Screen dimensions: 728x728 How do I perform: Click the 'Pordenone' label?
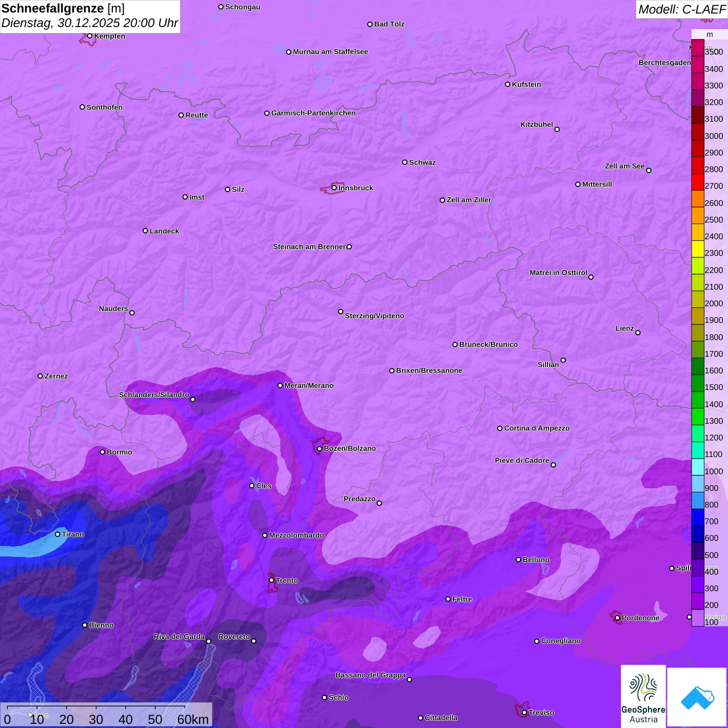(641, 618)
